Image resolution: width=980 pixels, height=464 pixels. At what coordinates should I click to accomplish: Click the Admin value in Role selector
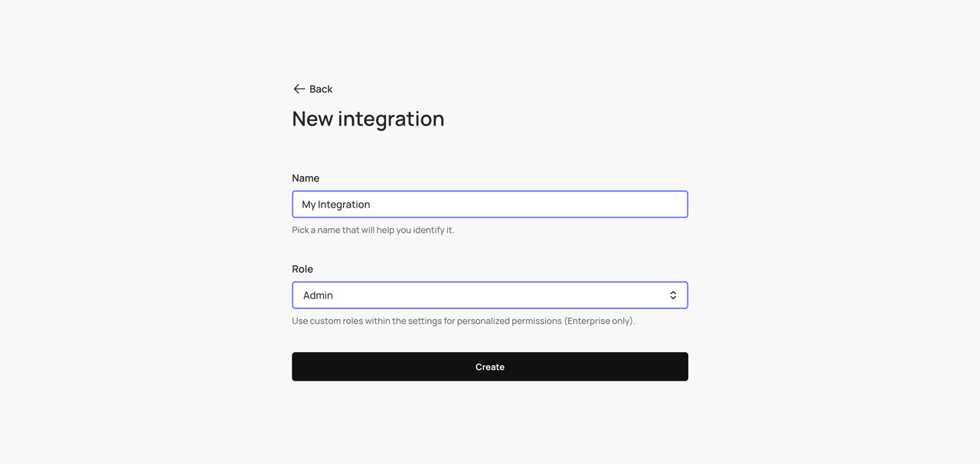(318, 296)
